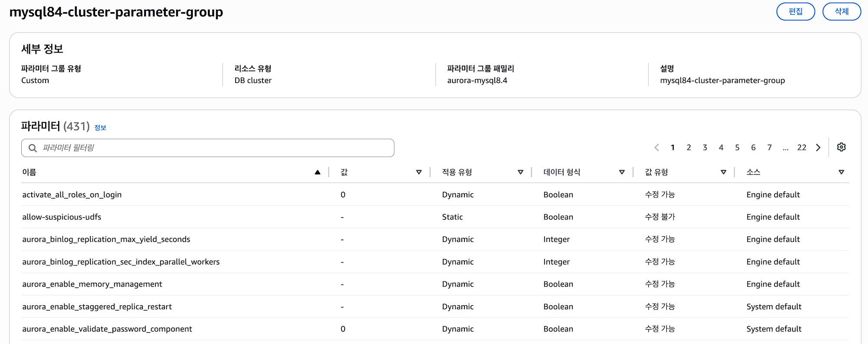This screenshot has width=868, height=344.
Task: Focus the 파라미터 필터링 search field
Action: pyautogui.click(x=208, y=148)
